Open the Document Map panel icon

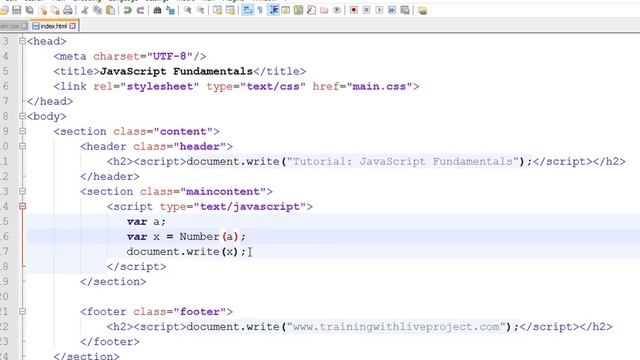coord(298,10)
